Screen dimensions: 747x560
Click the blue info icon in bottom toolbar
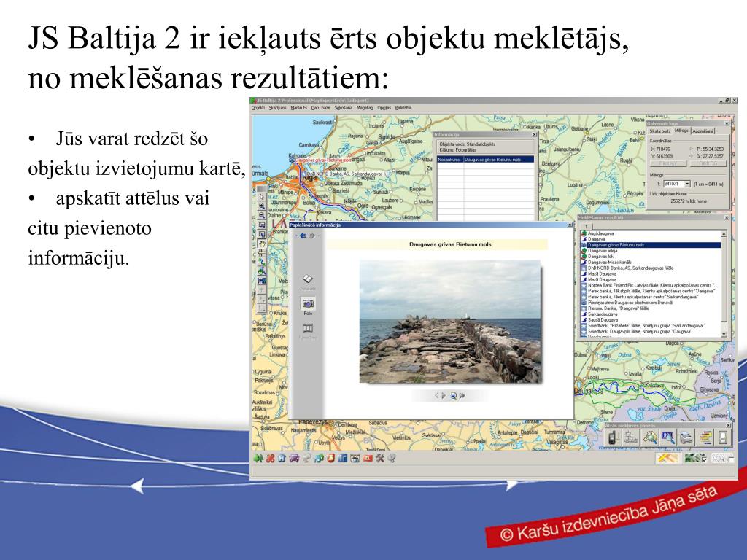tap(343, 458)
